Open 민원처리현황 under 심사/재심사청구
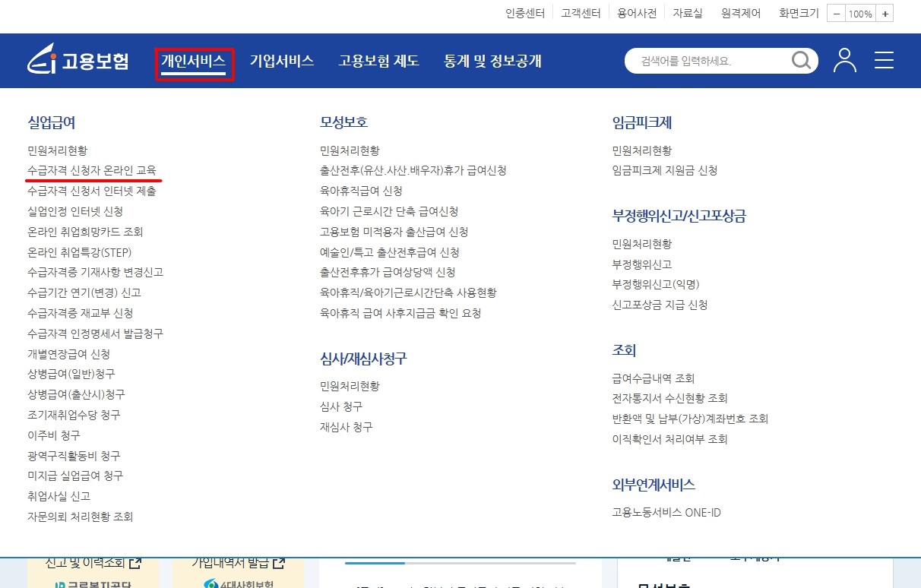Viewport: 921px width, 588px height. [x=350, y=386]
